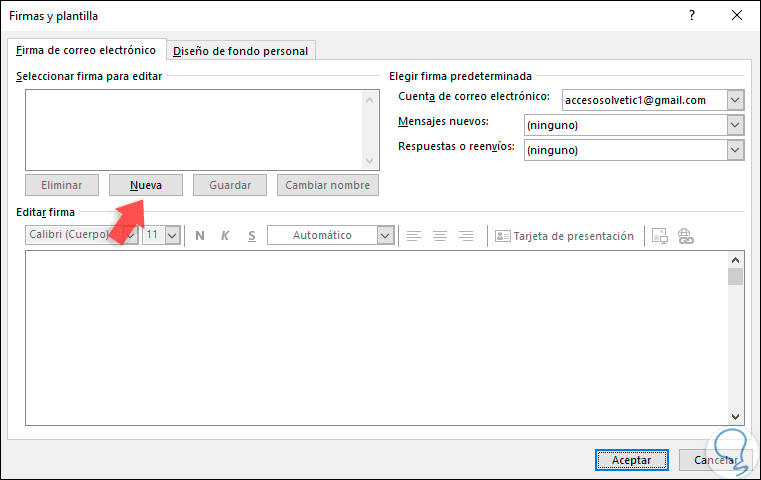Click the Tarjeta de presentación button

click(x=565, y=236)
